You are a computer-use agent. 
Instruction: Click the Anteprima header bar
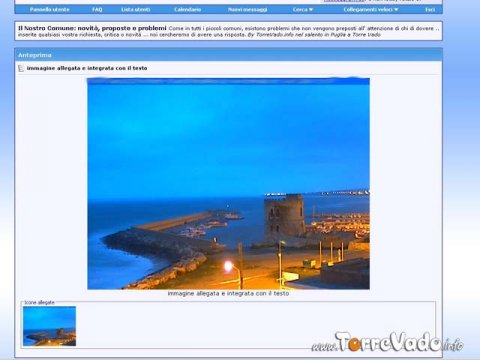228,55
